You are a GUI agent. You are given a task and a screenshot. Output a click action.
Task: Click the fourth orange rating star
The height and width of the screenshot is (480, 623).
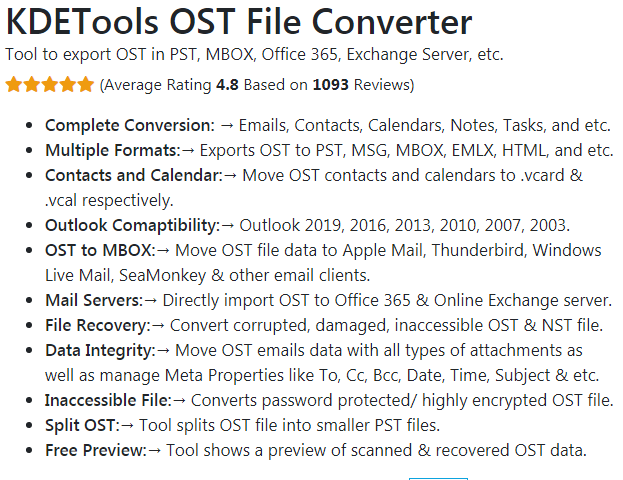(x=68, y=85)
